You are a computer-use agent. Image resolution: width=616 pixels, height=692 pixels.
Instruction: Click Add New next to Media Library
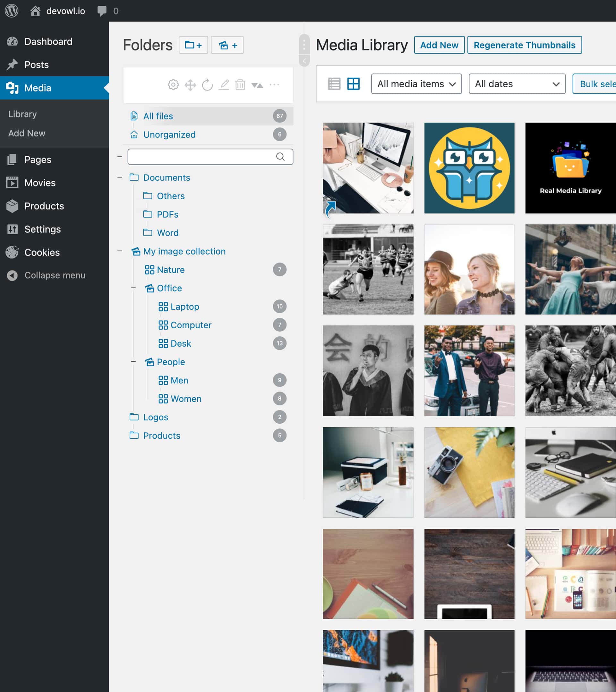[439, 45]
